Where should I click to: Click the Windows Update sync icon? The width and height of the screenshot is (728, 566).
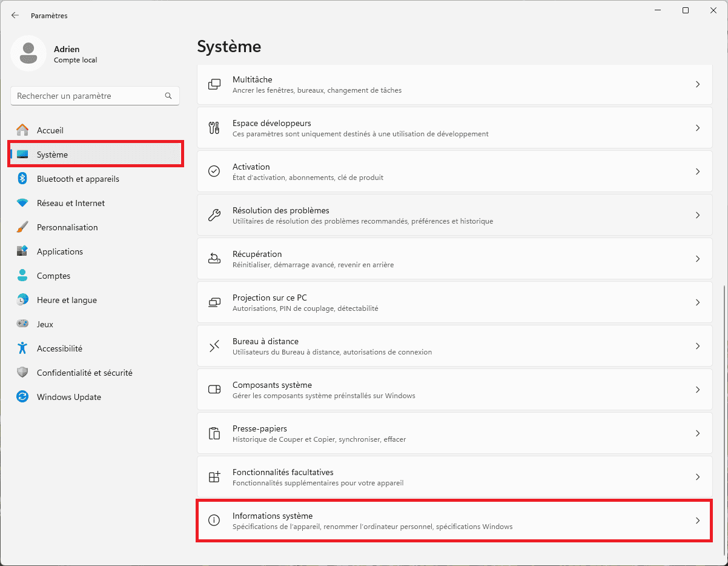pos(22,397)
